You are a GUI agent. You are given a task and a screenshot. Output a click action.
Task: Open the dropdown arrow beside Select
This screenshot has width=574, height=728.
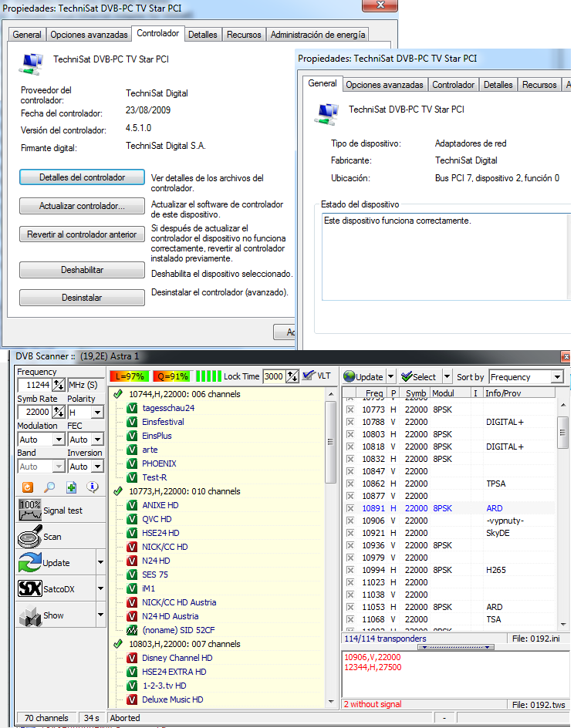click(447, 376)
